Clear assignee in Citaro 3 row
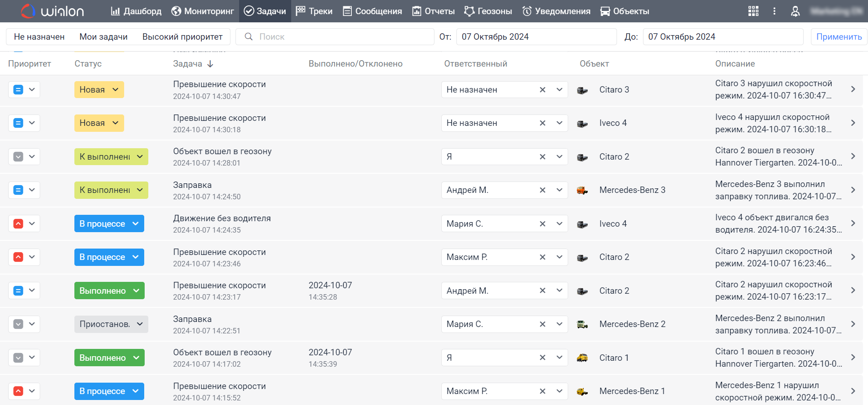This screenshot has height=405, width=868. [x=543, y=90]
